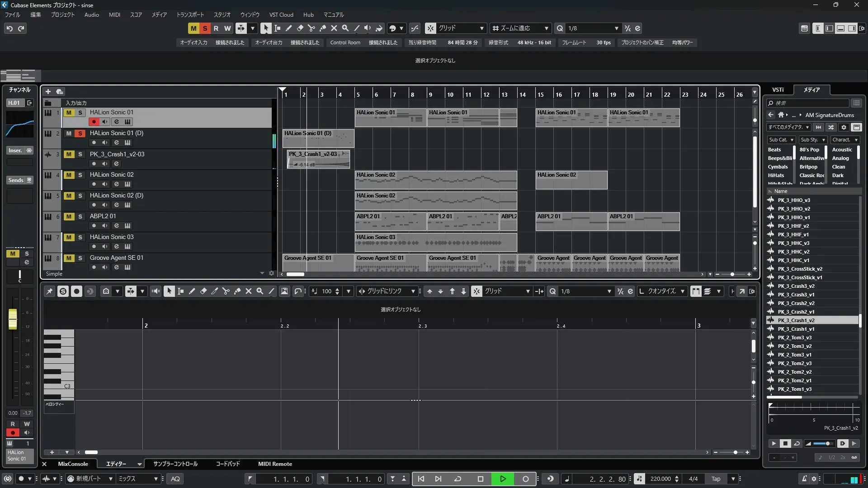
Task: Select the Eraser tool in main toolbar
Action: click(300, 28)
